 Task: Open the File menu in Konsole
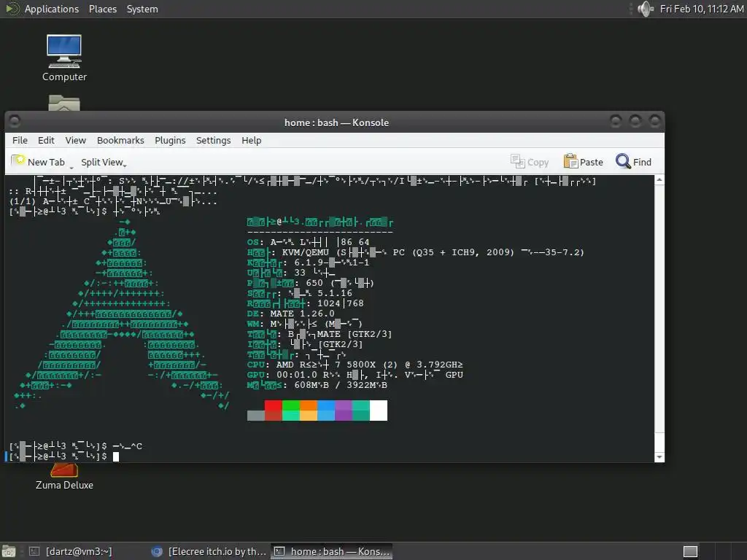coord(20,141)
